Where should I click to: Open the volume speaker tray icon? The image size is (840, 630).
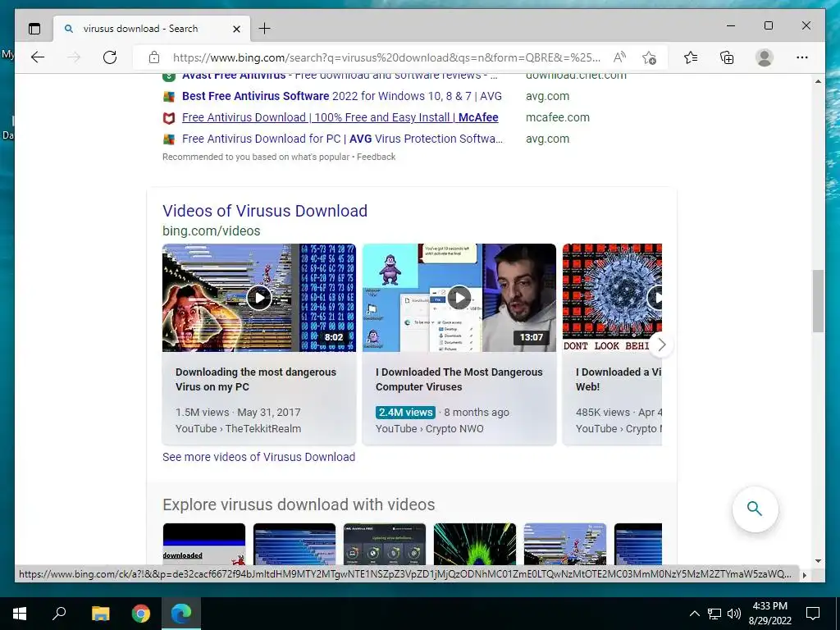pos(734,614)
